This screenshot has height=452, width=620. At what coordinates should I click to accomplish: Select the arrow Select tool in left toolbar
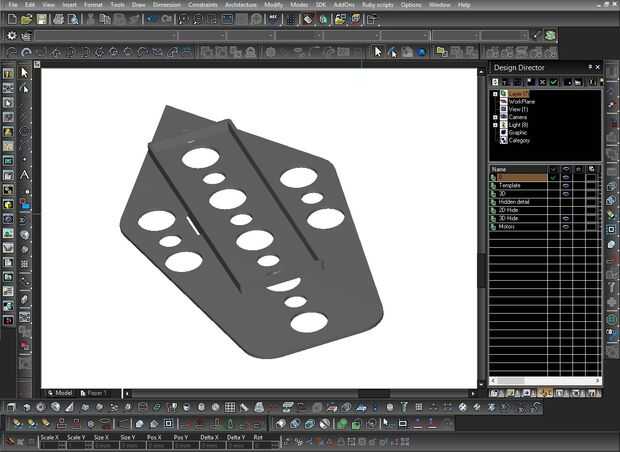25,73
